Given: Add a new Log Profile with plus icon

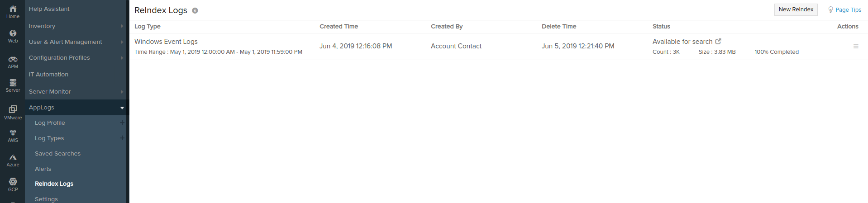Looking at the screenshot, I should point(122,123).
